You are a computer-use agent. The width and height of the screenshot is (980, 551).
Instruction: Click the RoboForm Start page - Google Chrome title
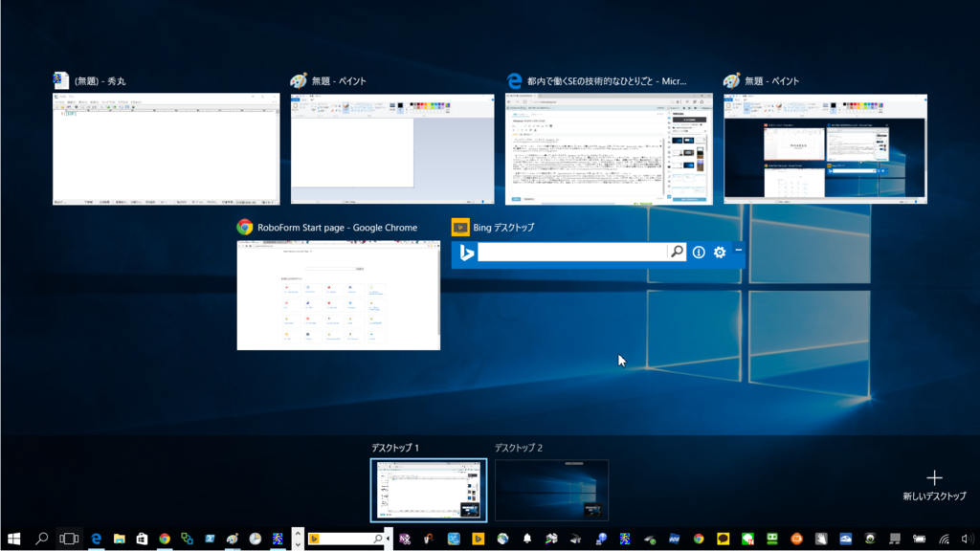[338, 228]
